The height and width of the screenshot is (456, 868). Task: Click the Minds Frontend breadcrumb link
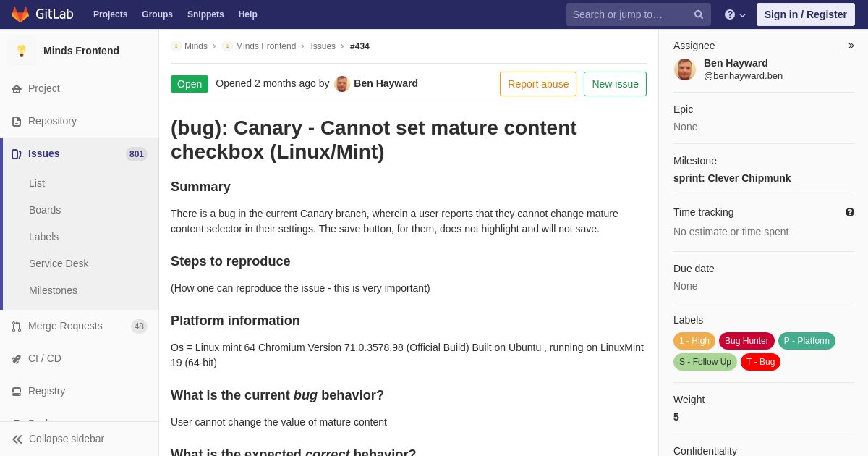[265, 46]
